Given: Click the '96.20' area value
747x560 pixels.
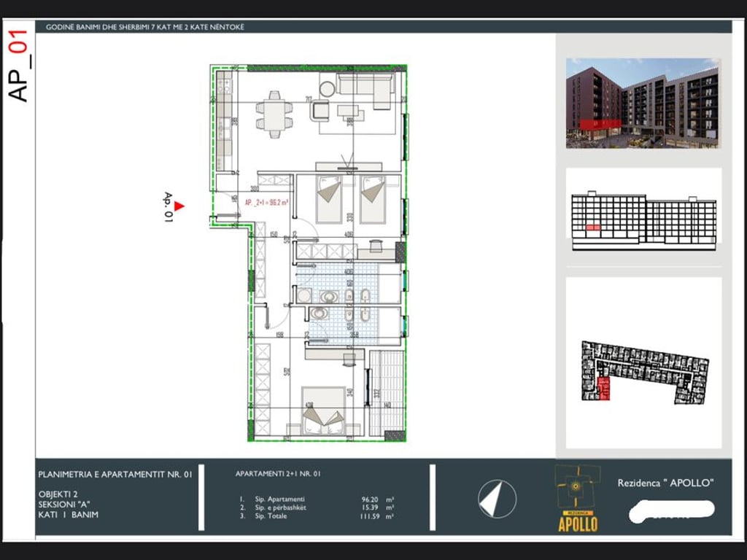Looking at the screenshot, I should click(370, 499).
